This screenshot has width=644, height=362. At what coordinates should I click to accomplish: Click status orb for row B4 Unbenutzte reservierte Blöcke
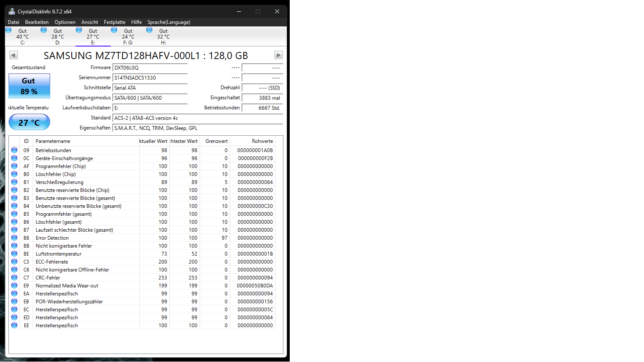pos(14,206)
